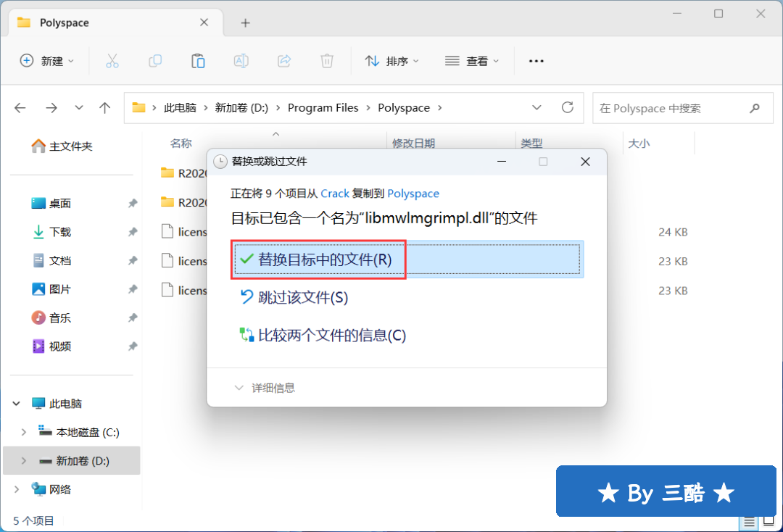The image size is (783, 532).
Task: Collapse the 此电脑 tree node
Action: pos(17,403)
